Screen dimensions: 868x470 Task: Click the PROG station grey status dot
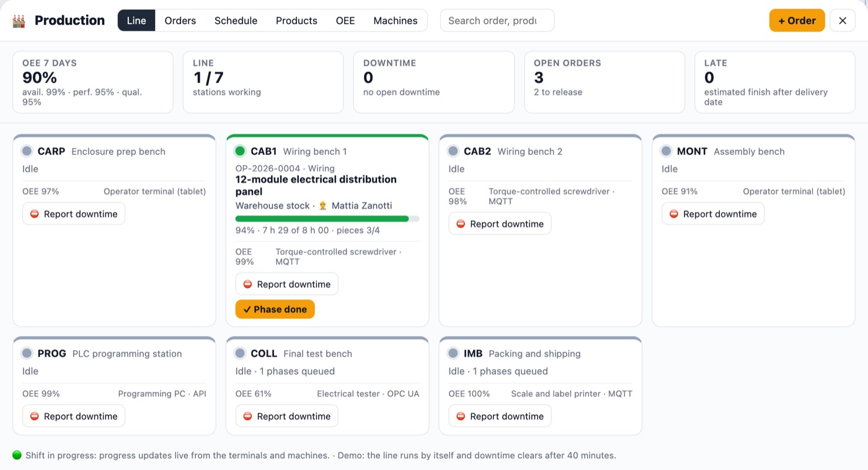pyautogui.click(x=27, y=353)
